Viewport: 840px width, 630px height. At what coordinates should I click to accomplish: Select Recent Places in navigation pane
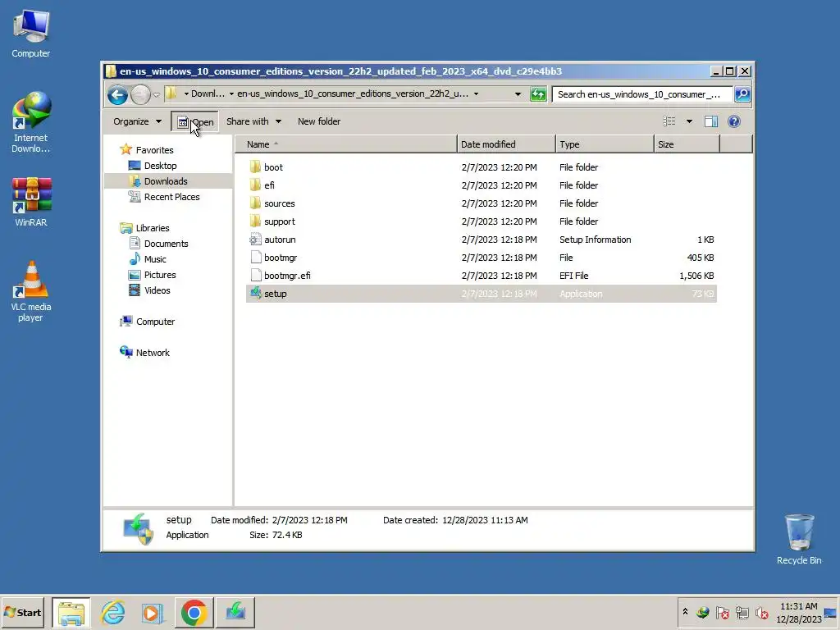164,197
